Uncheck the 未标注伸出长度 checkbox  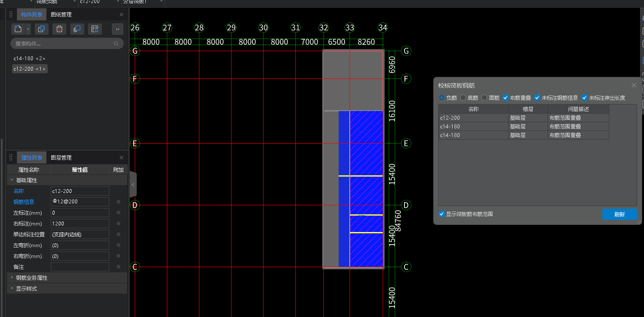coord(585,98)
